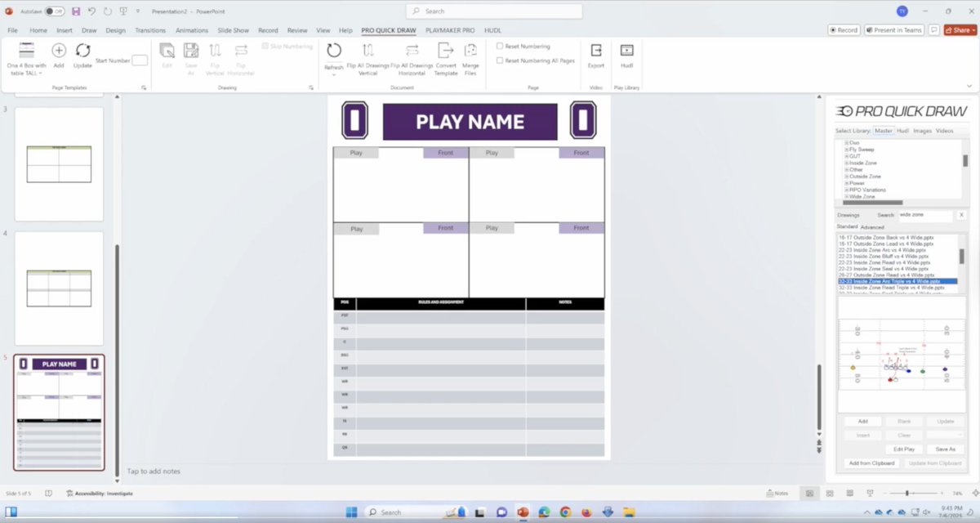Image resolution: width=980 pixels, height=523 pixels.
Task: Click the Refresh document icon
Action: point(334,51)
